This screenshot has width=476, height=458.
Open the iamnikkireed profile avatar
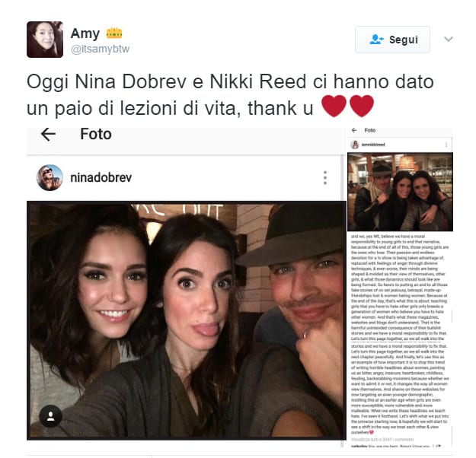(x=355, y=145)
